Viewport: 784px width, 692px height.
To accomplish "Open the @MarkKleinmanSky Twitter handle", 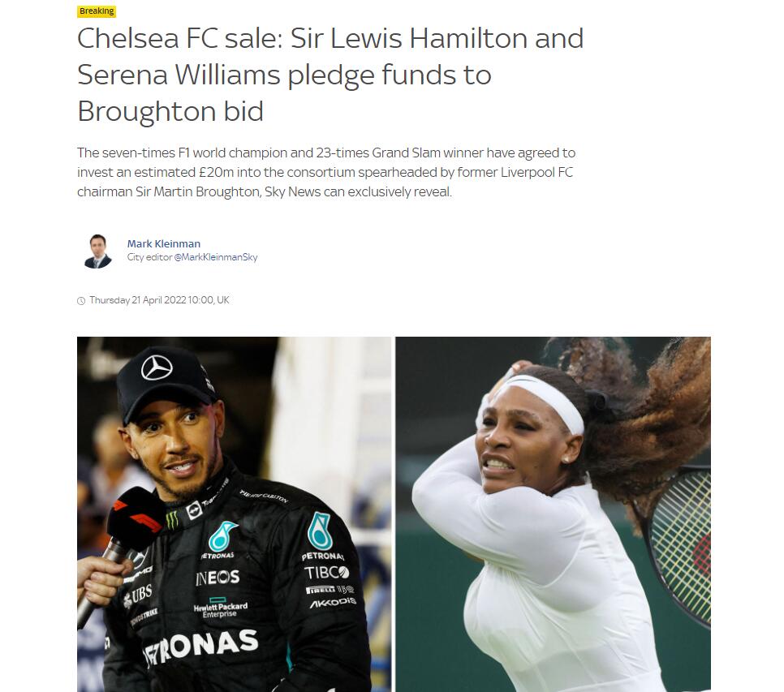I will point(216,257).
